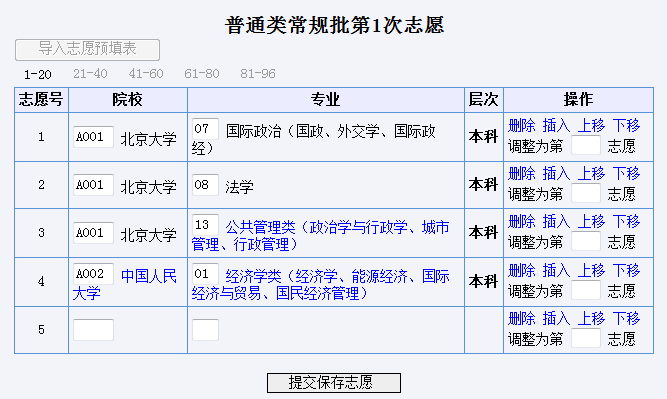This screenshot has width=667, height=399.
Task: Delete row 3 via 删除 link
Action: coord(522,222)
